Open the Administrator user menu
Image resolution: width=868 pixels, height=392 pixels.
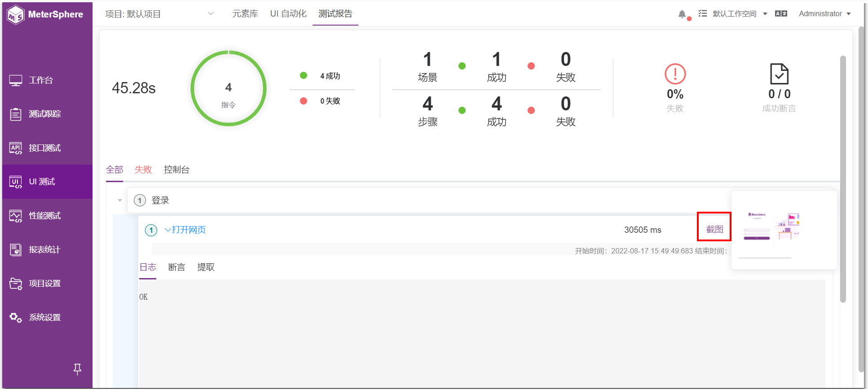point(825,14)
